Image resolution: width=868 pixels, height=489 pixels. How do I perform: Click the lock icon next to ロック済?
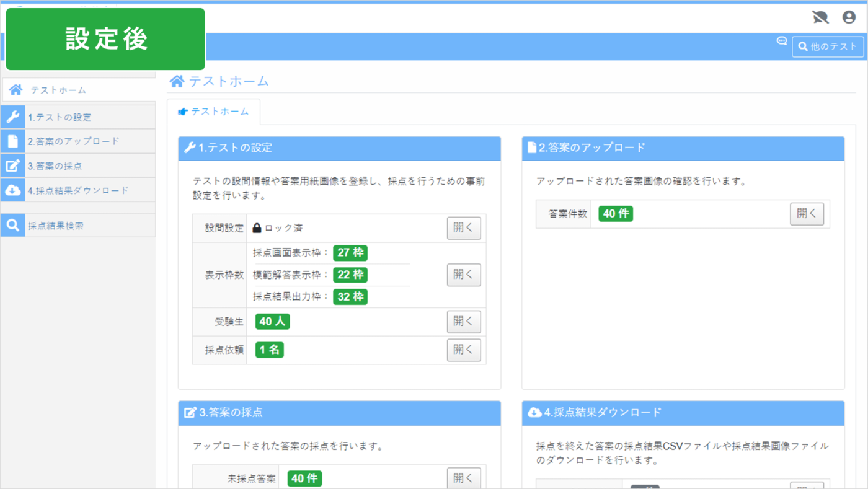point(257,228)
